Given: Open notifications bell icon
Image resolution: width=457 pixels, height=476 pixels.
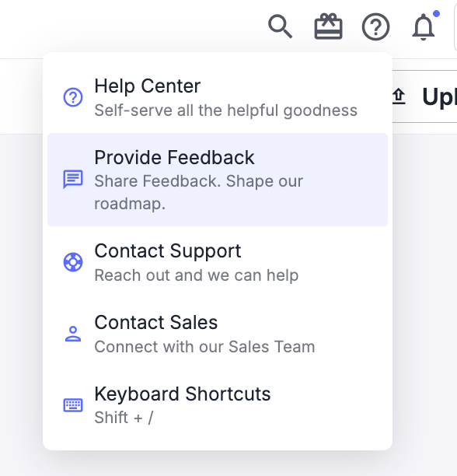Looking at the screenshot, I should pyautogui.click(x=424, y=26).
